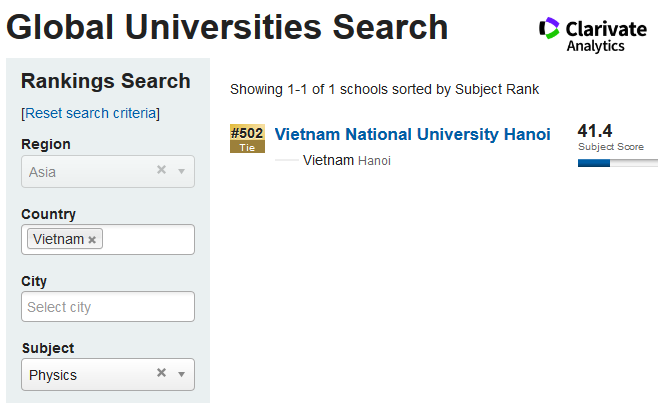Click the flag icon beside Vietnam Hanoi

click(x=286, y=160)
